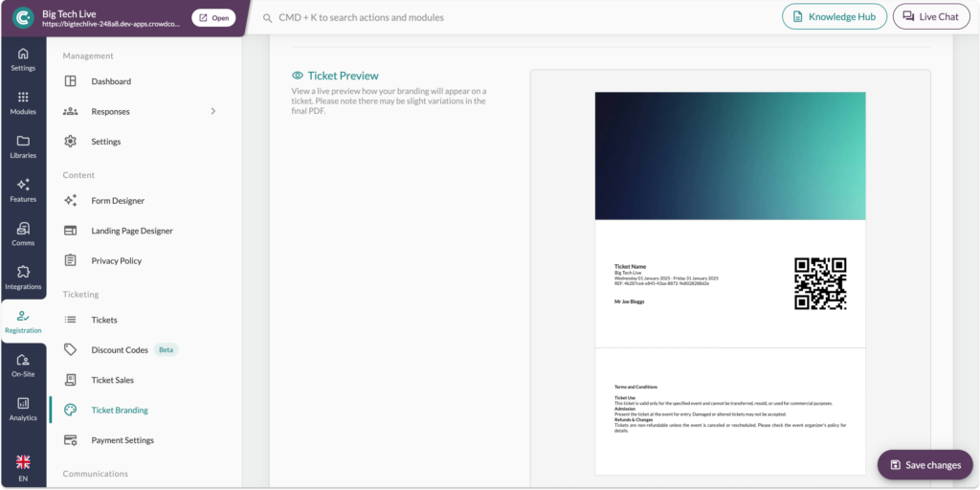Go to On-Site section icon
Viewport: 980px width, 490px height.
click(x=23, y=361)
